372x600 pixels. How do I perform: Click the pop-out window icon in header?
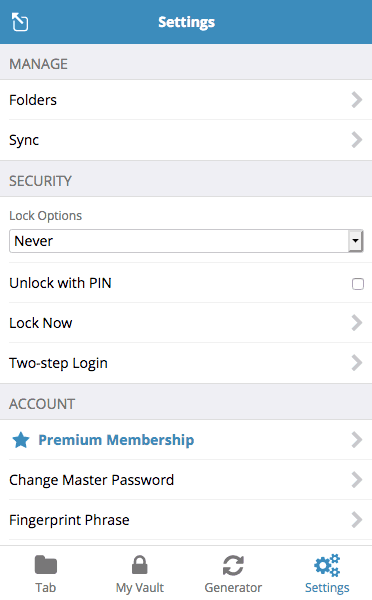(20, 22)
